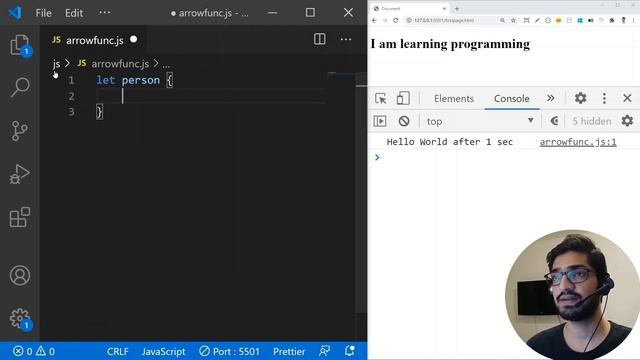
Task: Click the zoom magnifier in address bar
Action: [502, 20]
